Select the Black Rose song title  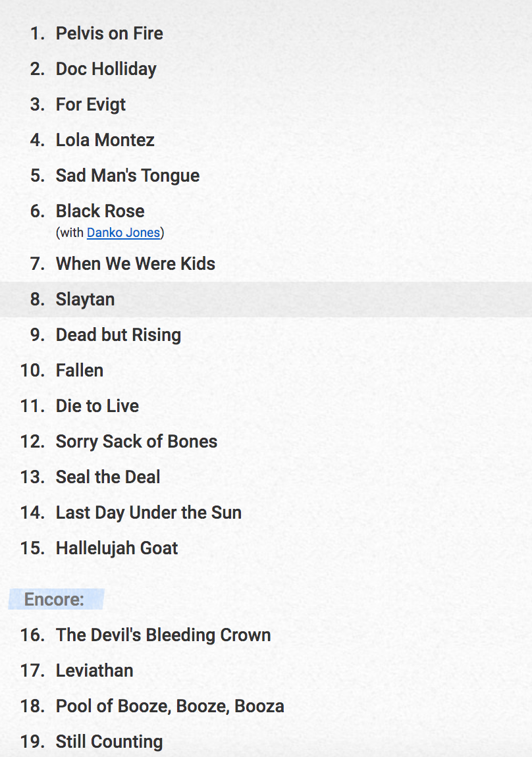[x=101, y=211]
